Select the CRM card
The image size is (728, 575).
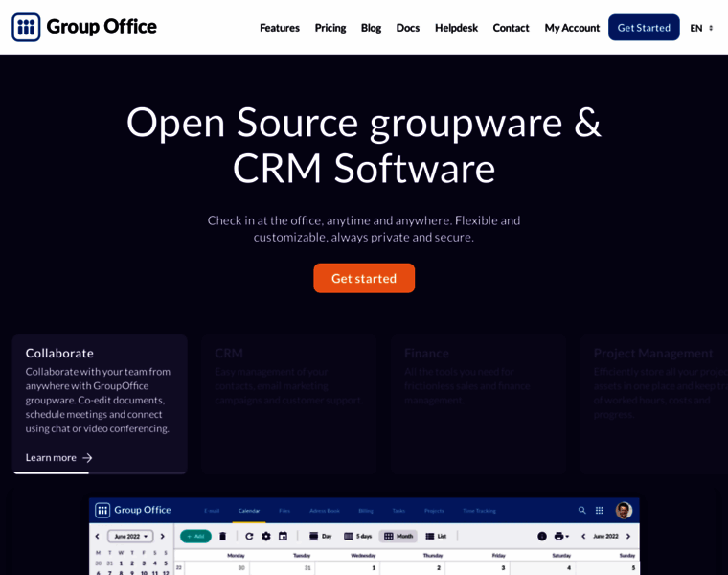tap(288, 404)
